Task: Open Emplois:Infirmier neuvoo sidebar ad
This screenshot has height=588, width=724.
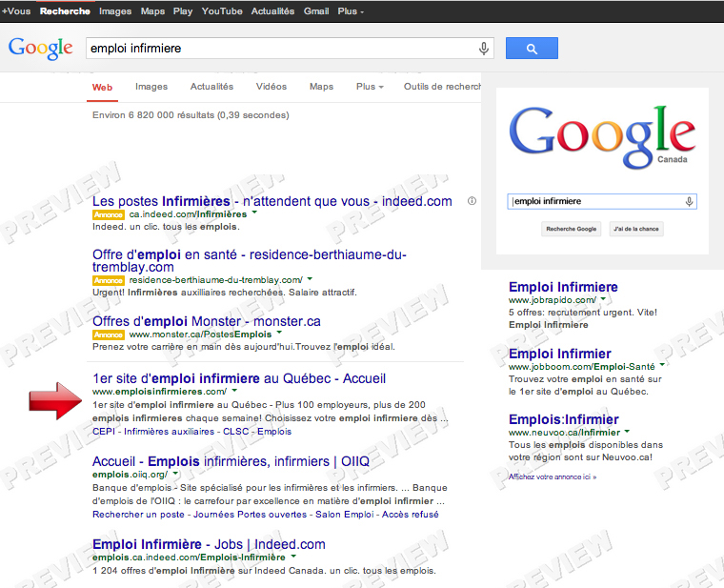Action: 563,419
